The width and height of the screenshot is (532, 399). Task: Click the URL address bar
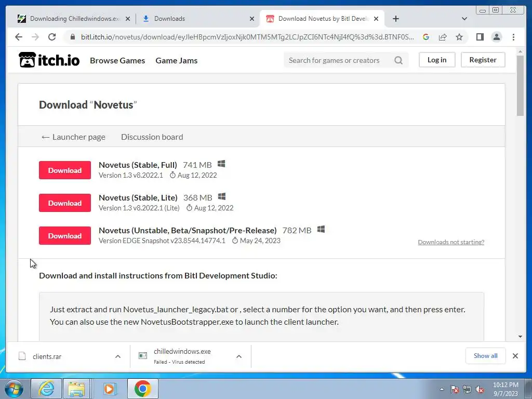click(x=247, y=37)
